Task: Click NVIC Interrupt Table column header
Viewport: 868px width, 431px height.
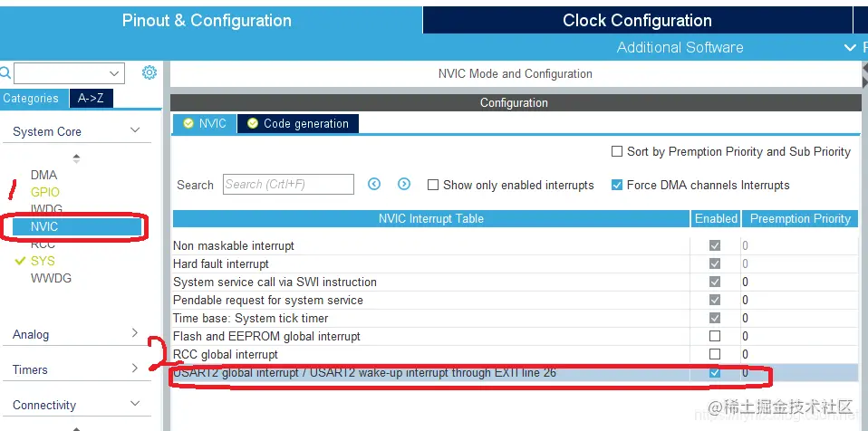Action: [430, 218]
